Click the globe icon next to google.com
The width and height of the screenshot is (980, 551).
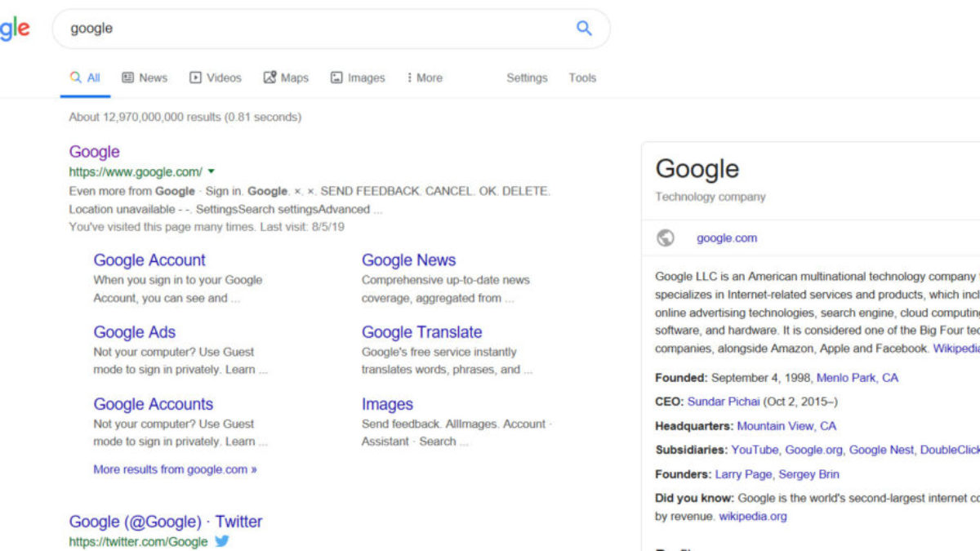666,238
